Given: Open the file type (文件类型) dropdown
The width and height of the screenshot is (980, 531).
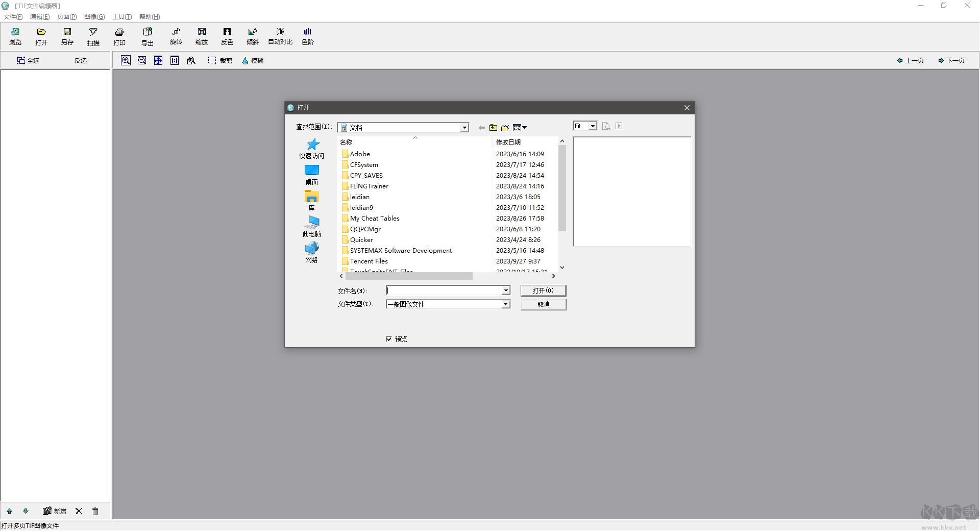Looking at the screenshot, I should coord(505,304).
